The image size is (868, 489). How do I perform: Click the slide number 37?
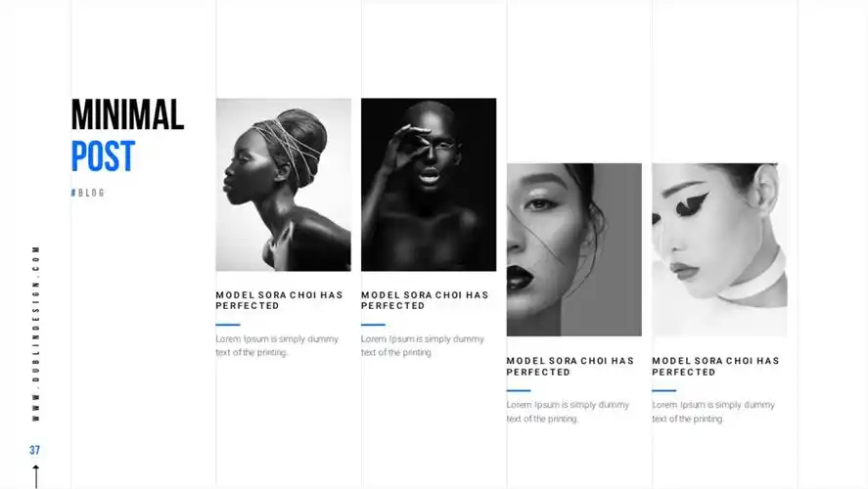(35, 450)
